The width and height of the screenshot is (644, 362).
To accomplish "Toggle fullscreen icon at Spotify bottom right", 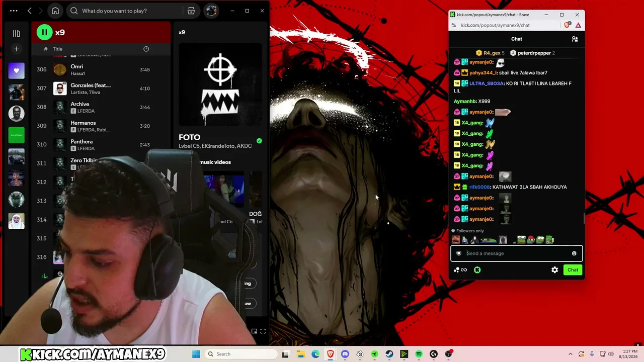I will [263, 331].
